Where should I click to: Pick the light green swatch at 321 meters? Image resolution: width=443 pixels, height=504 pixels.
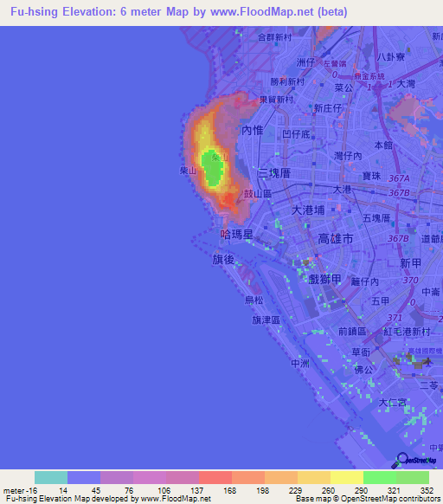(413, 478)
